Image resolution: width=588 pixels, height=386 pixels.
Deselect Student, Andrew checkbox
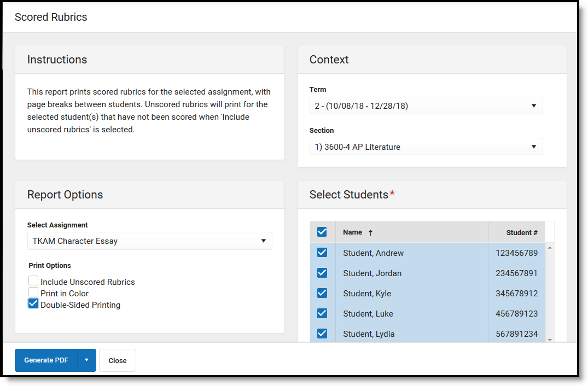pyautogui.click(x=322, y=253)
